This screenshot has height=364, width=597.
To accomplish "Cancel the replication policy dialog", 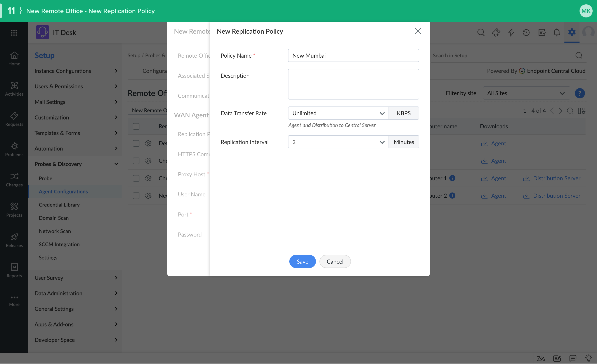I will 335,261.
